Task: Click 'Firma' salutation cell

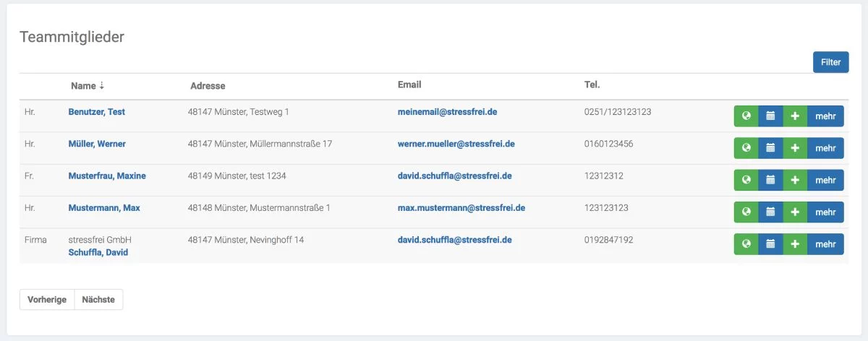Action: click(35, 239)
